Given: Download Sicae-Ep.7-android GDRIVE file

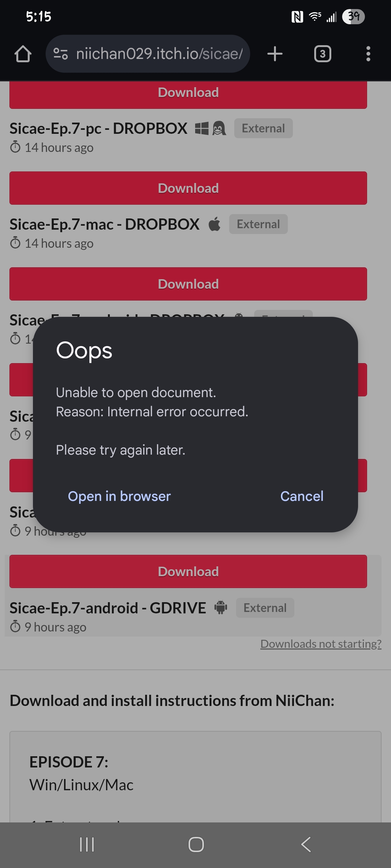Looking at the screenshot, I should coord(188,571).
